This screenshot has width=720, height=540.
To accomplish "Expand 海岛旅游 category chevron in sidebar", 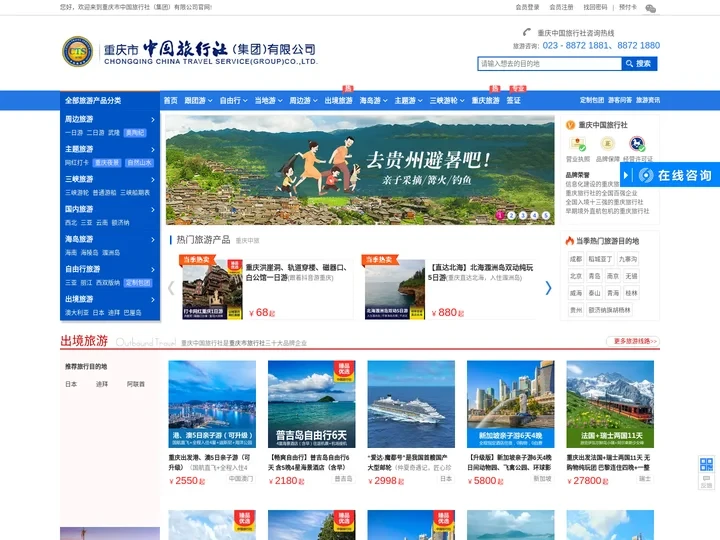I will (153, 240).
